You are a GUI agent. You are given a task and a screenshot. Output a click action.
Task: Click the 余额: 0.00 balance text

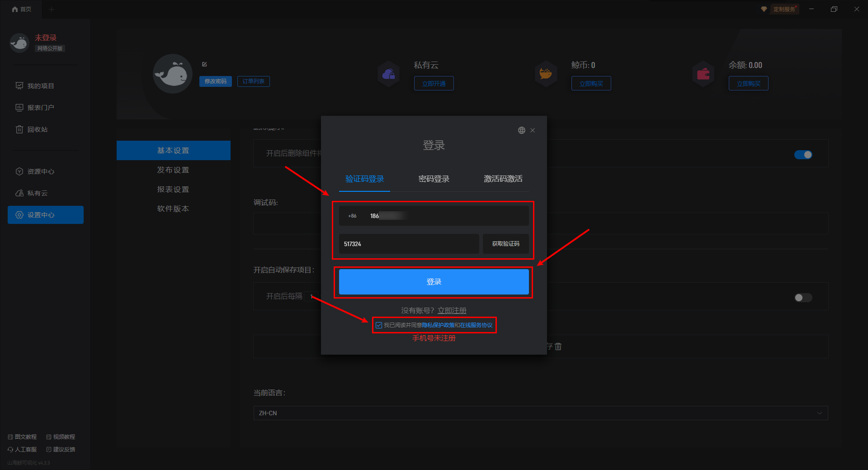pyautogui.click(x=745, y=65)
